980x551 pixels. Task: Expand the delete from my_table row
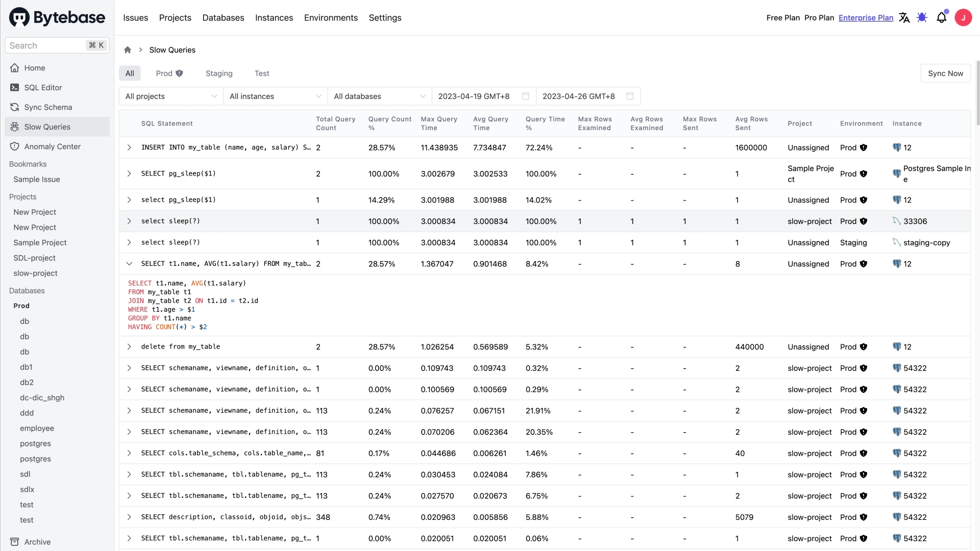(129, 347)
